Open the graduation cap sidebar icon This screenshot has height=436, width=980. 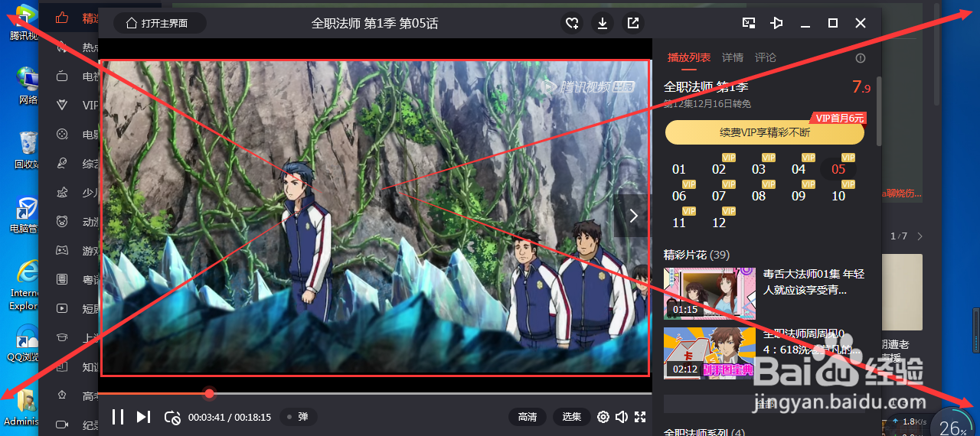(62, 338)
